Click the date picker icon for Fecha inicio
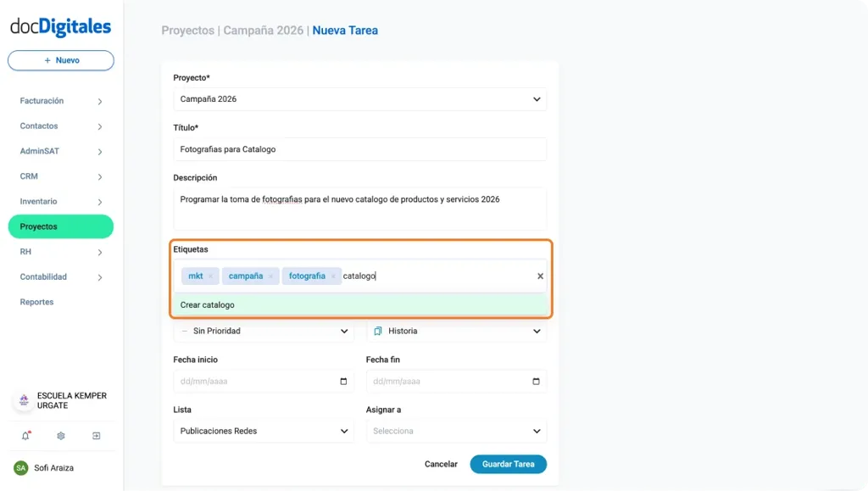The height and width of the screenshot is (491, 868). (x=343, y=381)
